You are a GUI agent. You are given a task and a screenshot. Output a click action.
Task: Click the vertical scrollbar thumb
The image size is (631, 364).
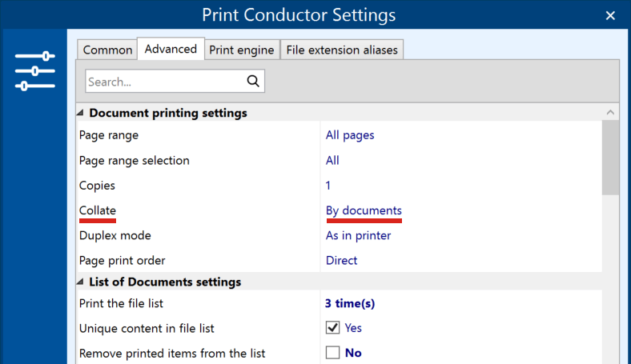tap(610, 158)
